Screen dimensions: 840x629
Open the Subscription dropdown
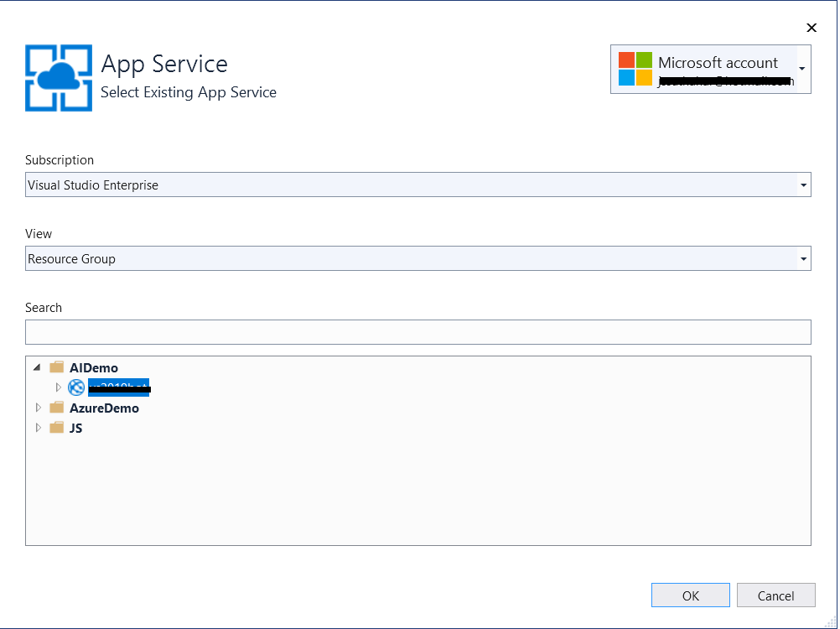tap(804, 185)
